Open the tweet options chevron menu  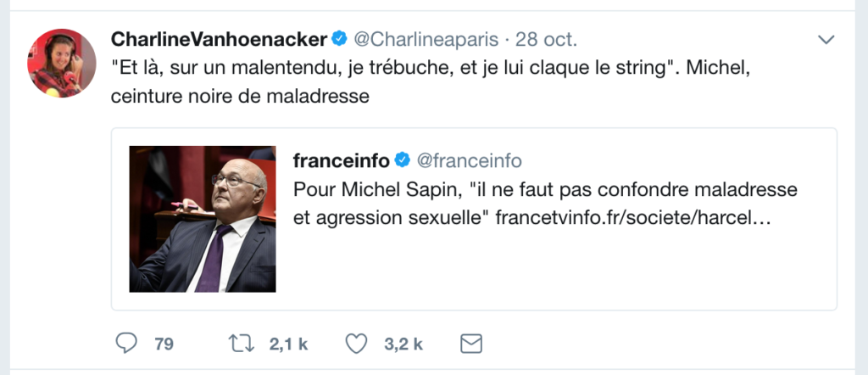[x=826, y=40]
